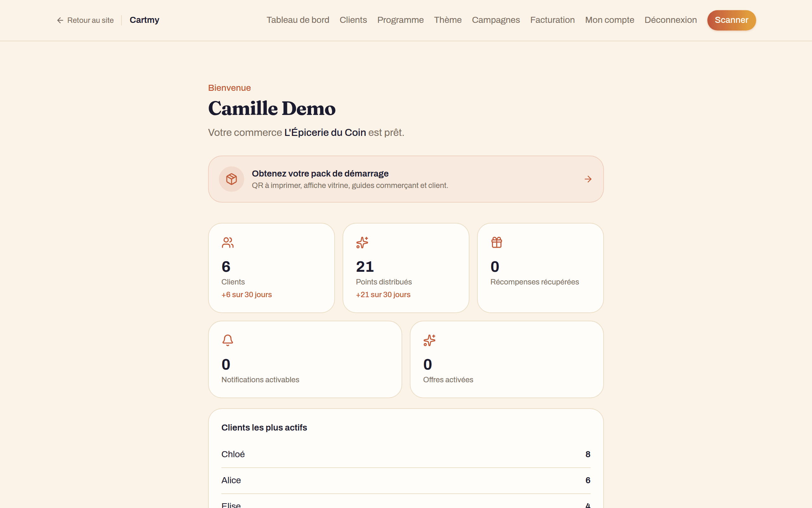Click the Notifications activables label
This screenshot has width=812, height=508.
[260, 380]
